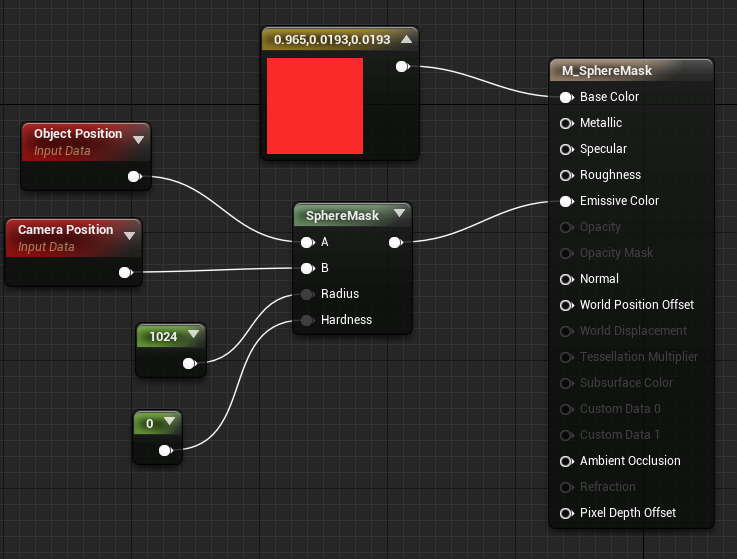The width and height of the screenshot is (737, 559).
Task: Click the red color preview swatch
Action: [x=315, y=106]
